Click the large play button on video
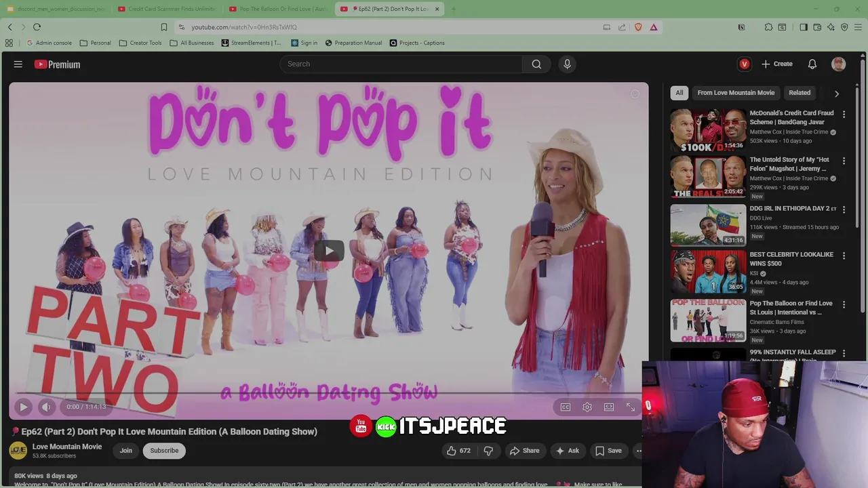This screenshot has height=488, width=868. click(x=329, y=251)
